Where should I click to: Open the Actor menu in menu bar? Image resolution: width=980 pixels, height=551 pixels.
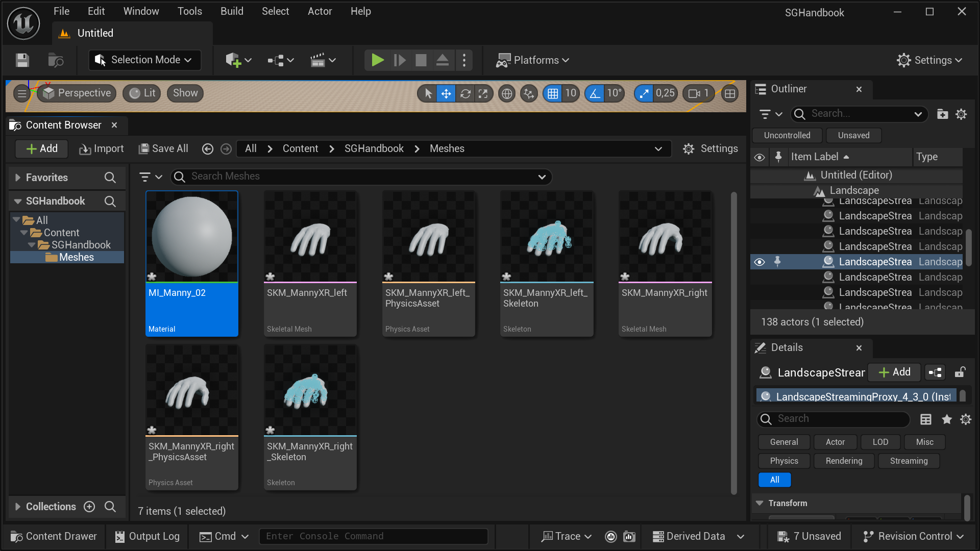[x=320, y=11]
